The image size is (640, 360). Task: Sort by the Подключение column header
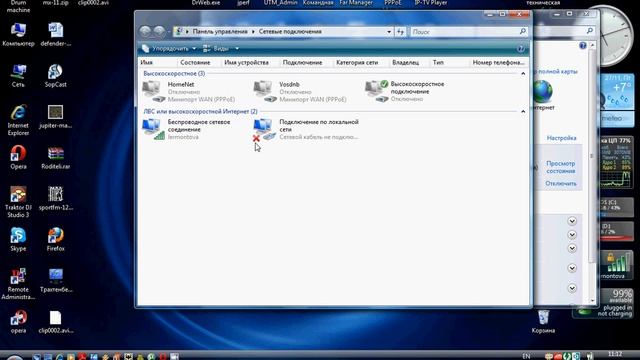pos(302,62)
